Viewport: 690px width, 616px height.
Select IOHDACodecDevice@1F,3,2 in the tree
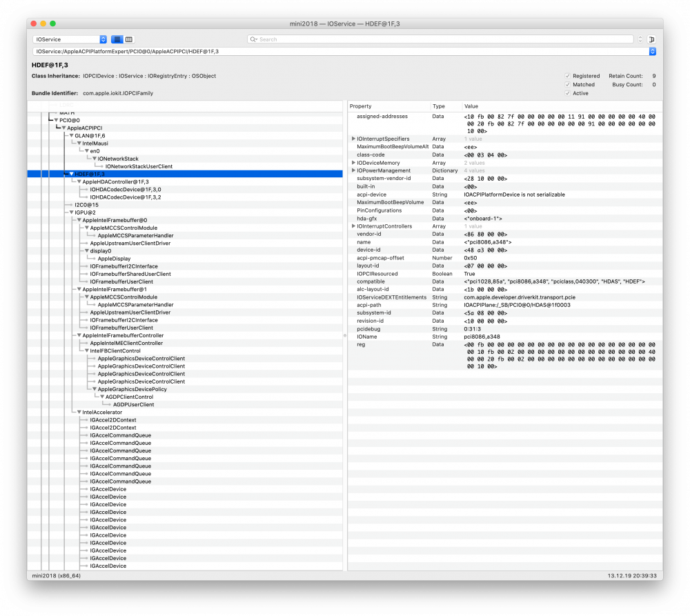[x=126, y=197]
